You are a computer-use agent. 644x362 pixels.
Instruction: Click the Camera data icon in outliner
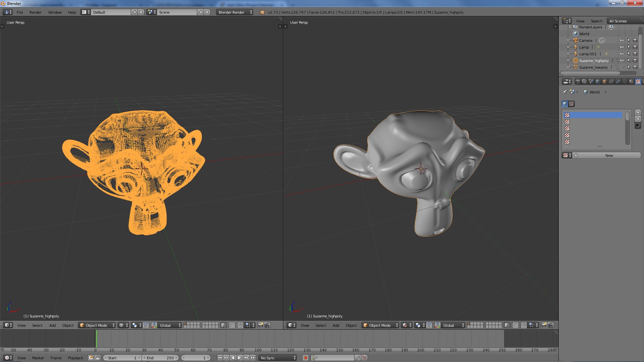(602, 40)
